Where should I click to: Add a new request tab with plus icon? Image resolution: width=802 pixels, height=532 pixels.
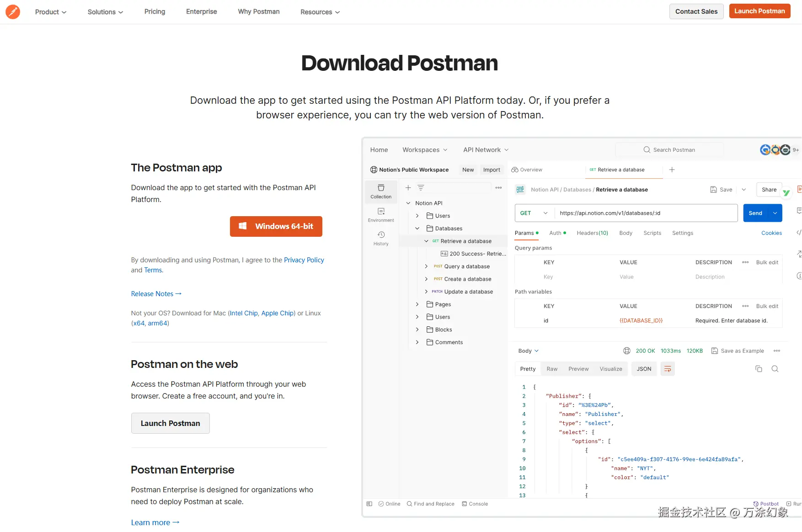click(x=672, y=170)
